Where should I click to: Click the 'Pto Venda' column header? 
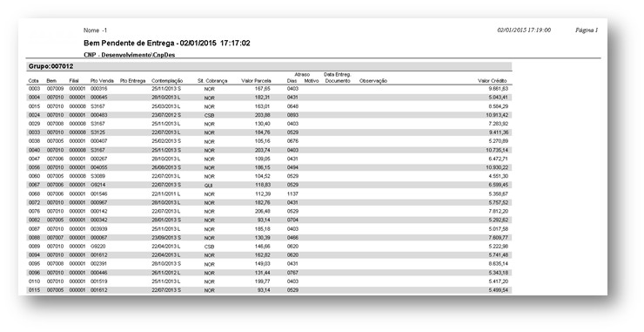tap(102, 81)
